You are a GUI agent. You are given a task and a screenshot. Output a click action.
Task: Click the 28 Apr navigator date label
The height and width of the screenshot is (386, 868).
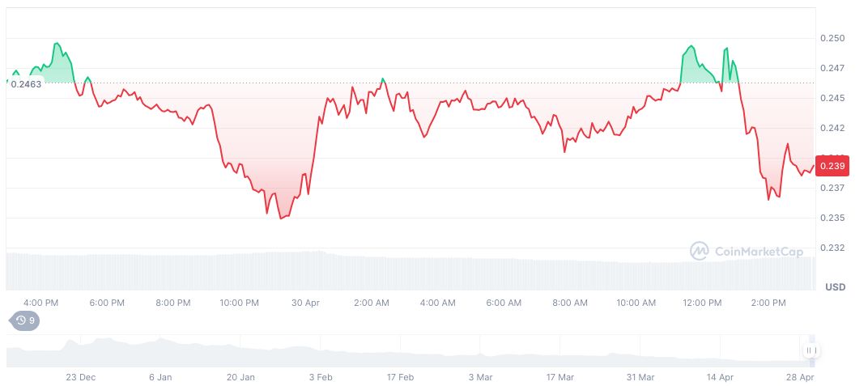(799, 378)
